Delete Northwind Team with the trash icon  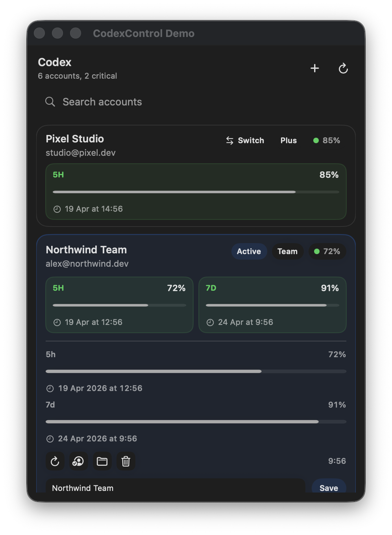pos(126,461)
